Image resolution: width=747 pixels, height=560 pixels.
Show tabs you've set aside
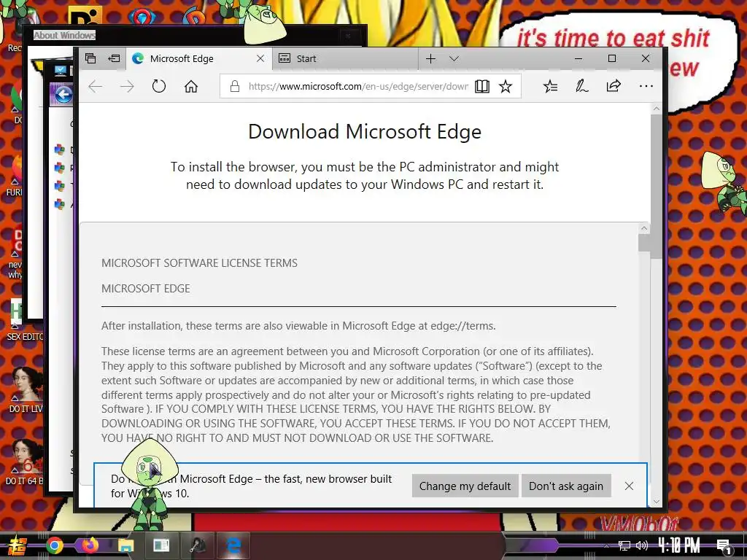click(x=90, y=58)
